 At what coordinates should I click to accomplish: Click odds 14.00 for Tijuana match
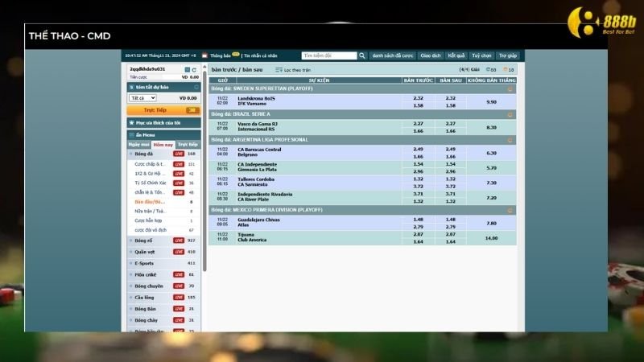point(491,238)
